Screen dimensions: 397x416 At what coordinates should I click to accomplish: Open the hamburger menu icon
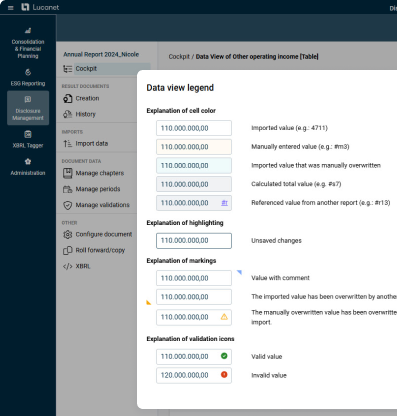click(11, 8)
